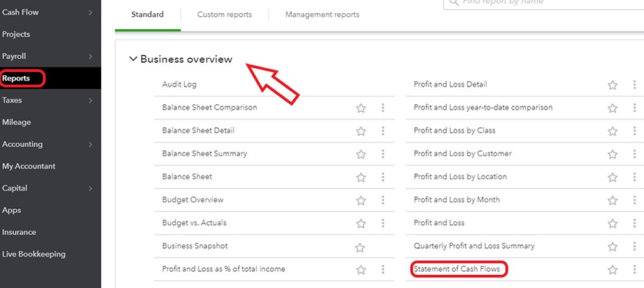
Task: Open the Business Snapshot report
Action: tap(195, 246)
